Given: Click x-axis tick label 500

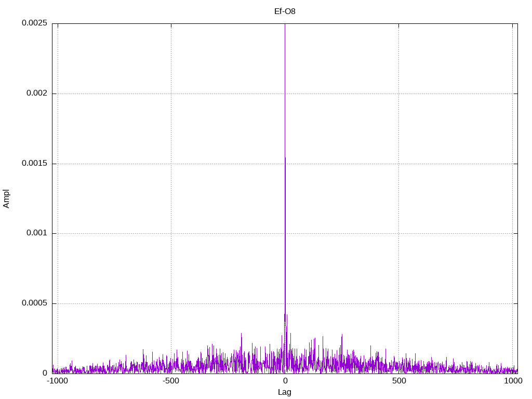Looking at the screenshot, I should point(399,381).
